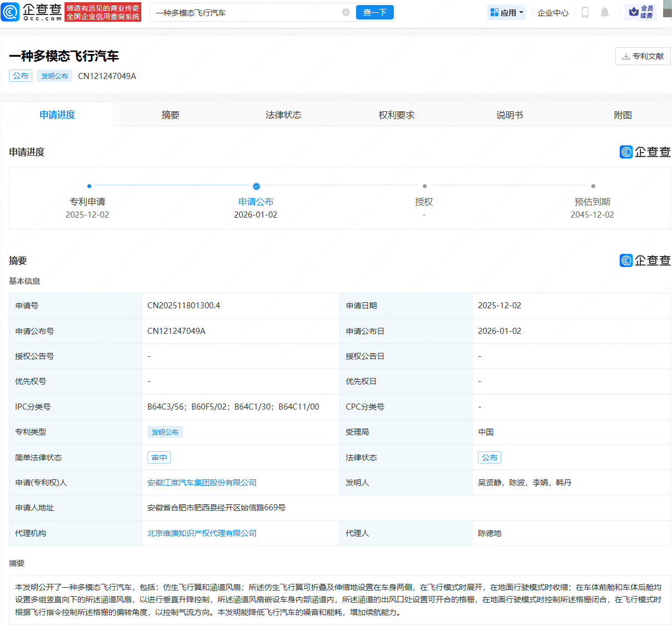Open the notifications bell
672x625 pixels.
coord(605,12)
